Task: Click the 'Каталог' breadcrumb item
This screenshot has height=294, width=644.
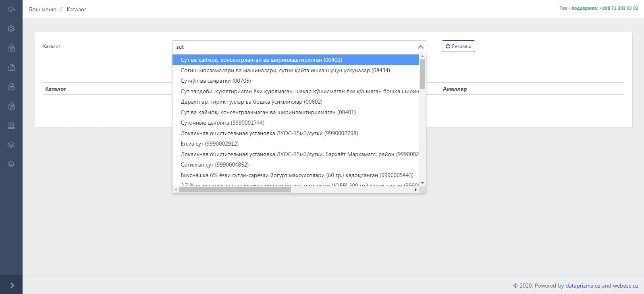Action: coord(77,9)
